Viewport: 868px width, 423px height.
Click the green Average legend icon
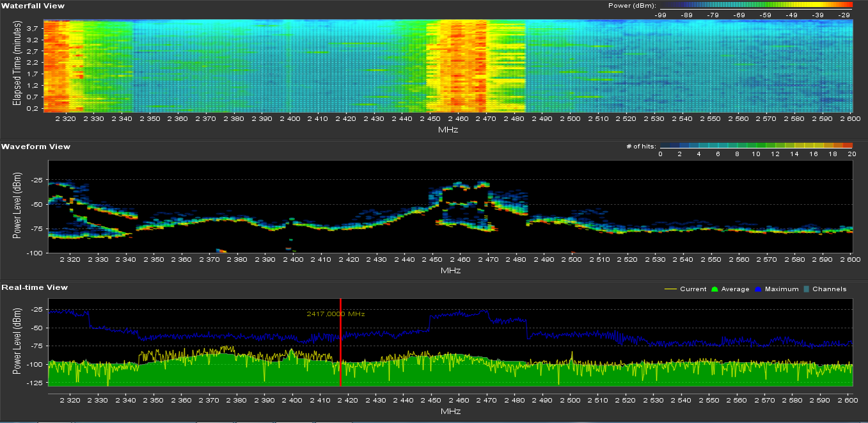point(714,289)
